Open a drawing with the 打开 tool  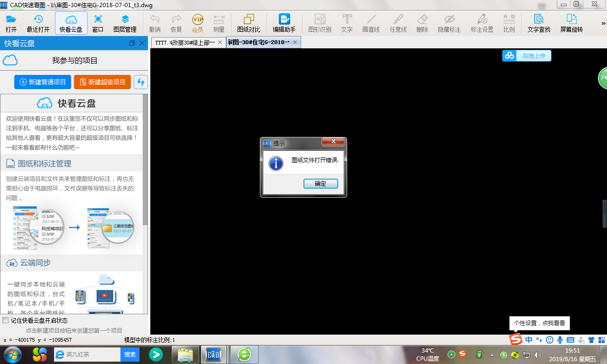coord(11,23)
